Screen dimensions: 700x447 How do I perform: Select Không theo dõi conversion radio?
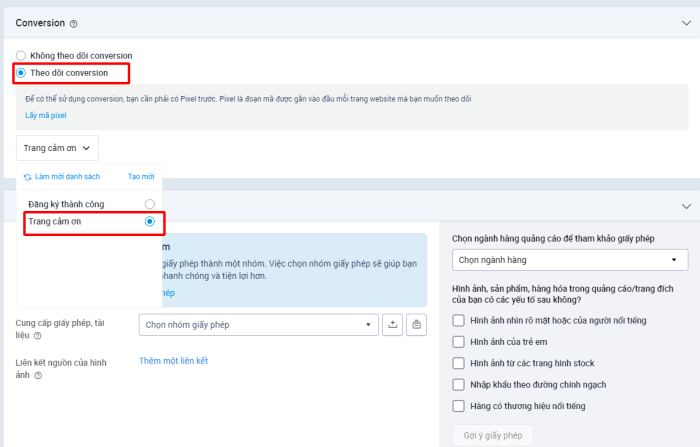pyautogui.click(x=21, y=55)
